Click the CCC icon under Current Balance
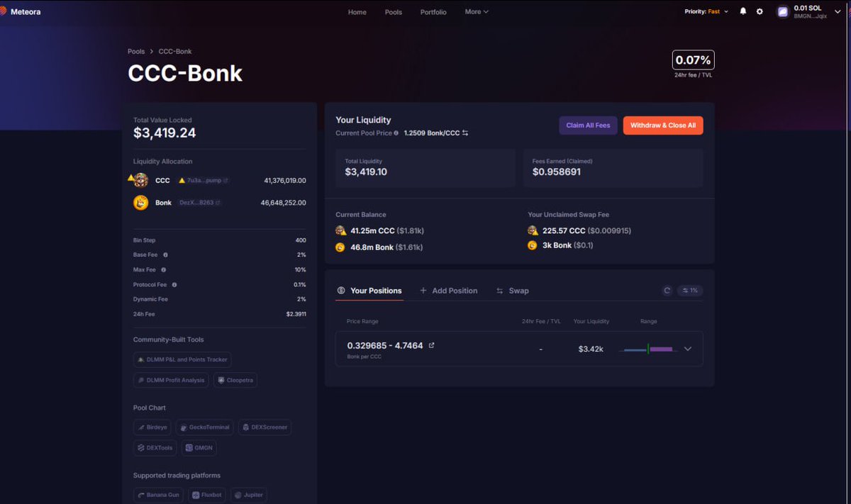851x504 pixels. 340,230
